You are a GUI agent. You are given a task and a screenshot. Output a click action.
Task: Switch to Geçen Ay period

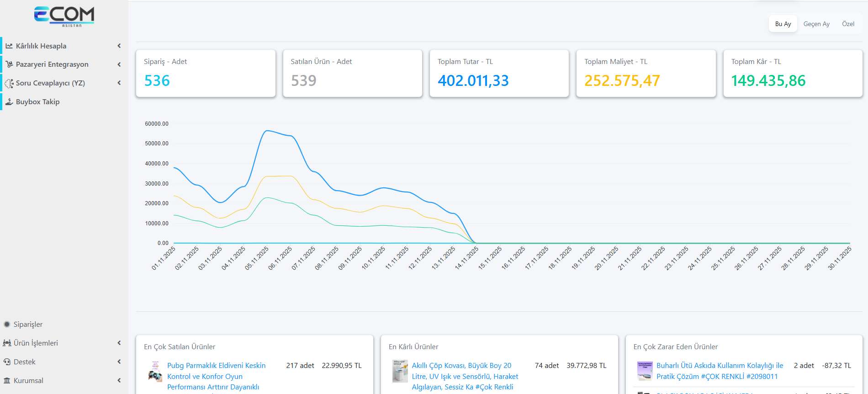pos(816,24)
